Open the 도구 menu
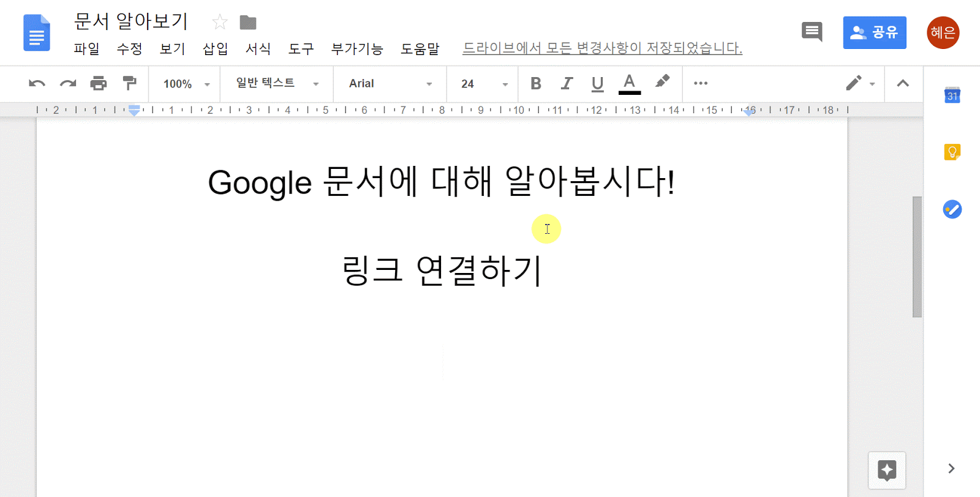This screenshot has width=980, height=497. pos(301,48)
